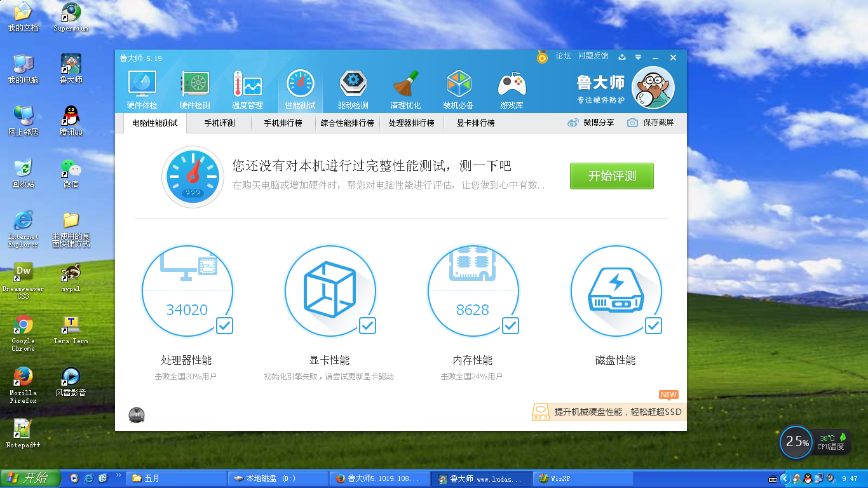Switch to Firefox 鲁大师5.1019 taskbar button
Image resolution: width=868 pixels, height=488 pixels.
[x=379, y=478]
